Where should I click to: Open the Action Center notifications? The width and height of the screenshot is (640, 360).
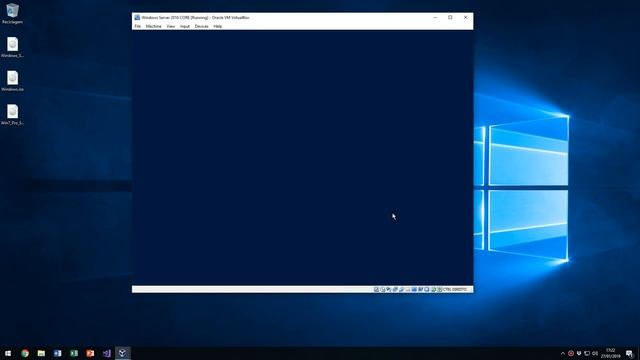629,353
